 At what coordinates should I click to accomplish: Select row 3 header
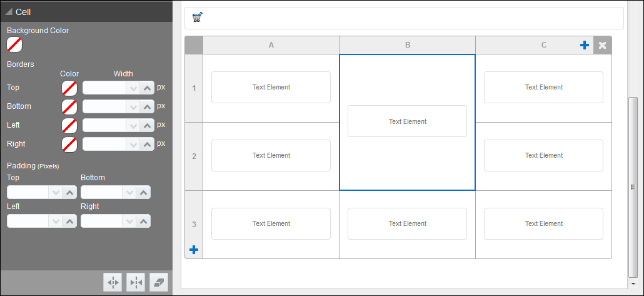click(x=194, y=224)
